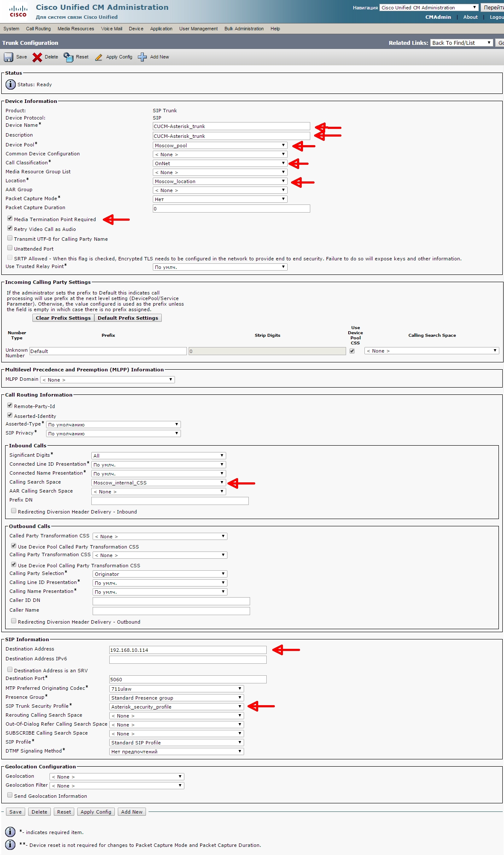The image size is (504, 855).
Task: Click the About link in header
Action: 470,17
